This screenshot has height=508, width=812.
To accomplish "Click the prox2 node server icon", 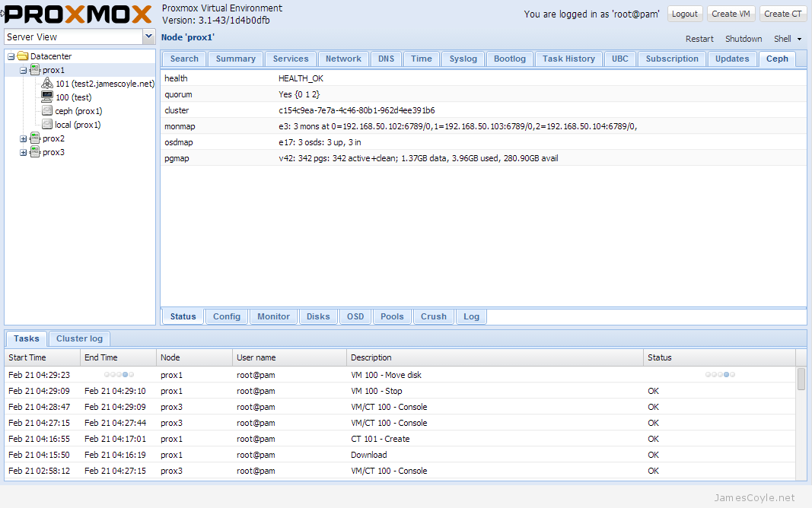I will (x=35, y=138).
